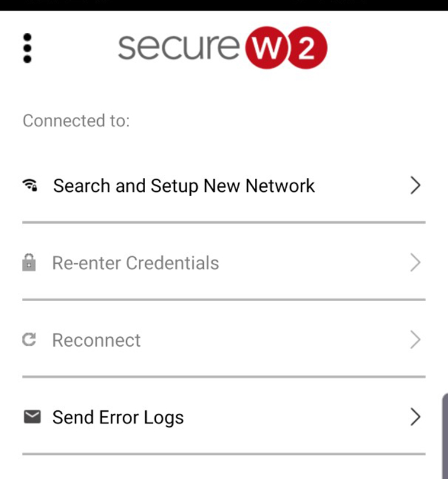
Task: Expand the Re-enter Credentials chevron arrow
Action: point(415,263)
